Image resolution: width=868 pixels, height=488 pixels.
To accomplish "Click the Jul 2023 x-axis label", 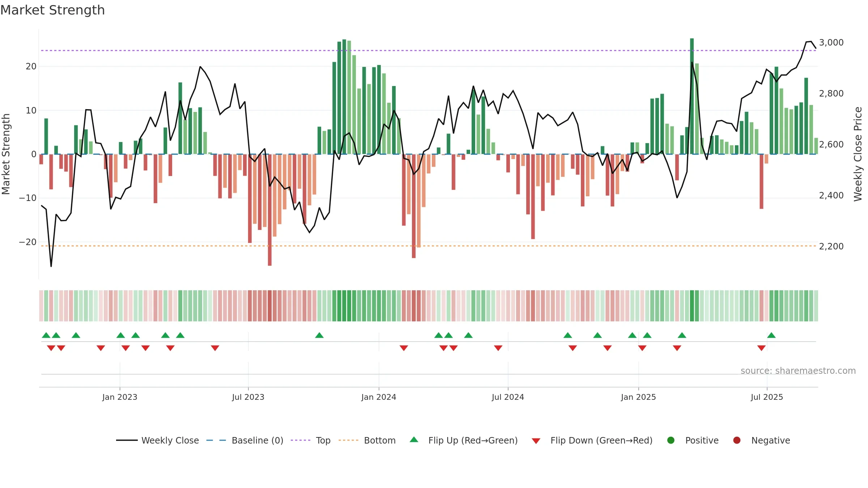I will click(248, 397).
